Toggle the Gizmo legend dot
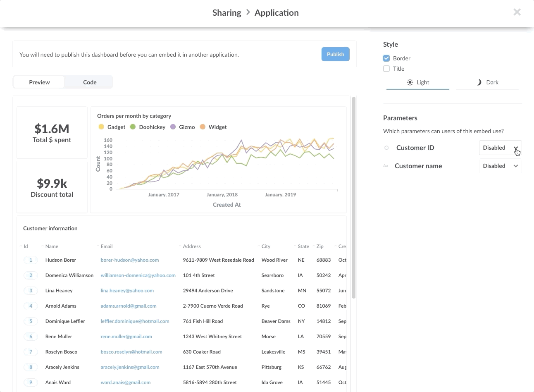Image resolution: width=534 pixels, height=392 pixels. 173,127
